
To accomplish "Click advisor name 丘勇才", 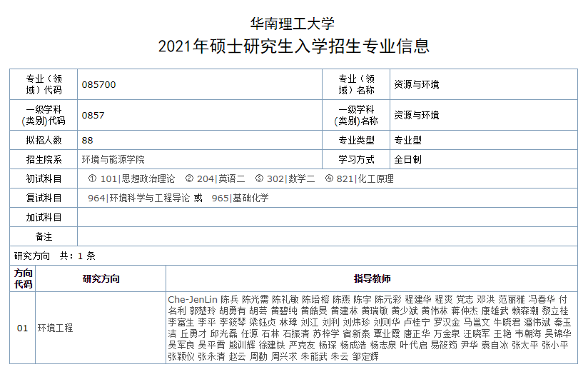I will 193,333.
